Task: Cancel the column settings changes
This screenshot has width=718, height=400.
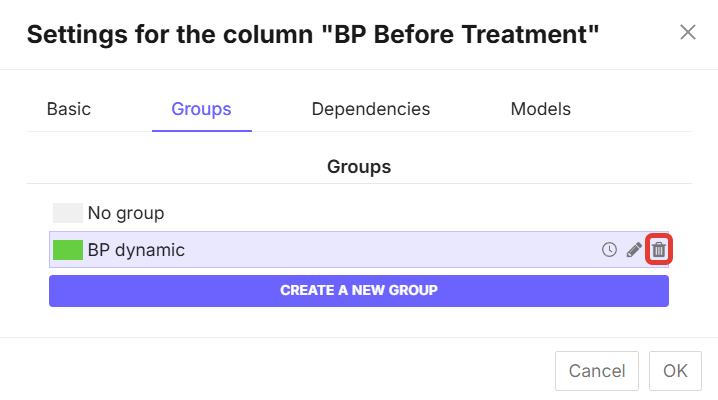Action: [597, 371]
